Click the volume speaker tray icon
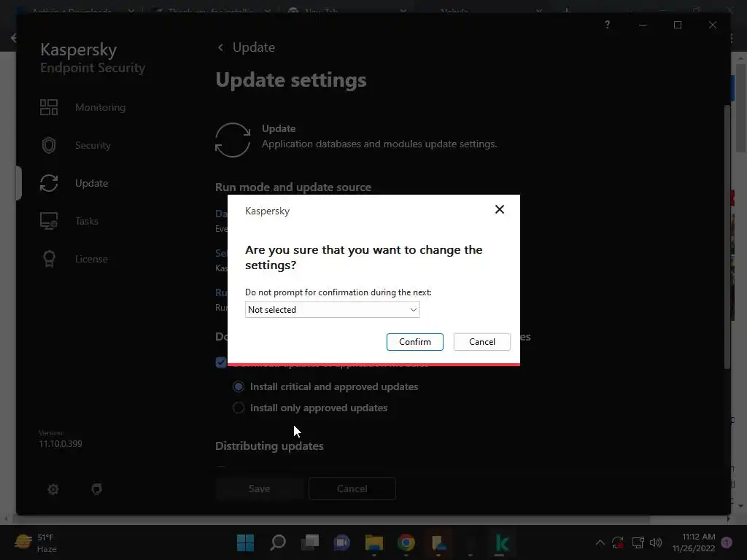The image size is (747, 560). 656,542
